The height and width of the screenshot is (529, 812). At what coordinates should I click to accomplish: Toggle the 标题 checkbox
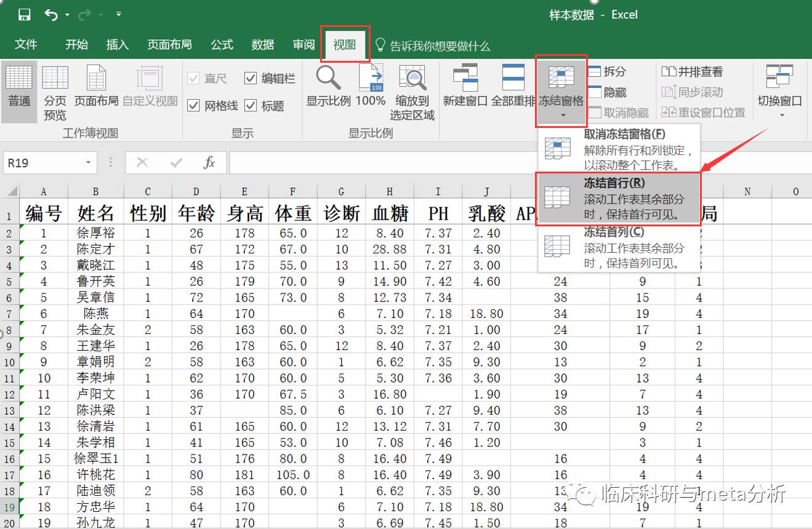click(251, 106)
